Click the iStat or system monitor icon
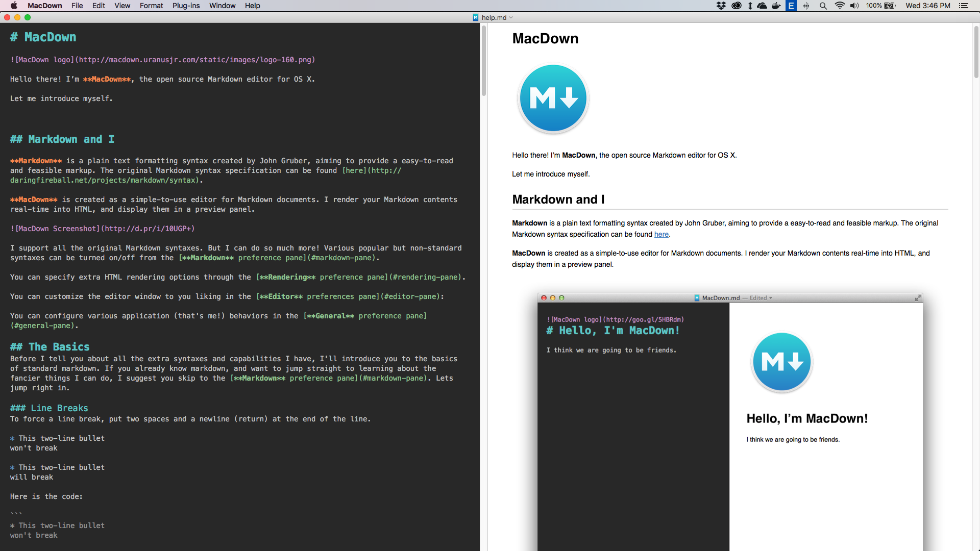The height and width of the screenshot is (551, 980). (x=749, y=6)
